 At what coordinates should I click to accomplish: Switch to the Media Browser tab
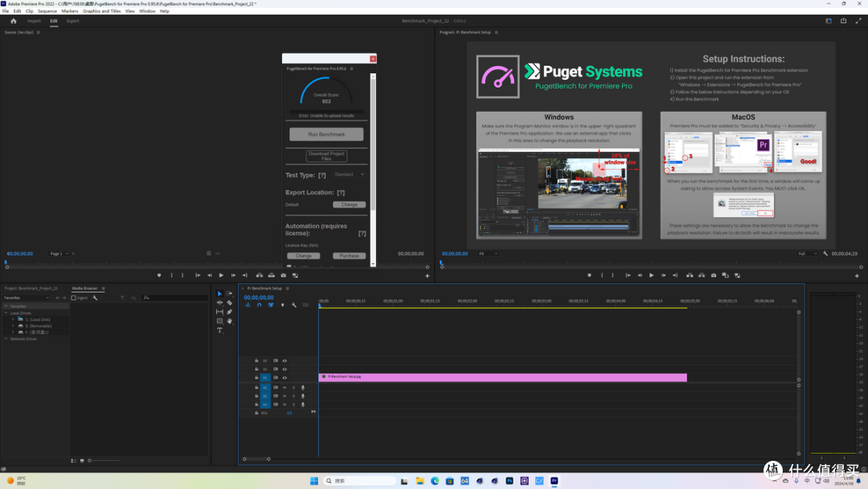(84, 289)
